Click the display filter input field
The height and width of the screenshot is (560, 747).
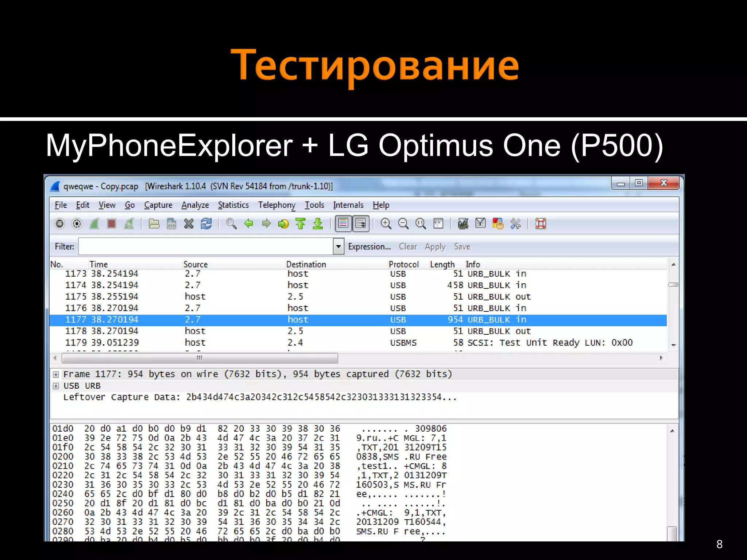click(x=206, y=246)
